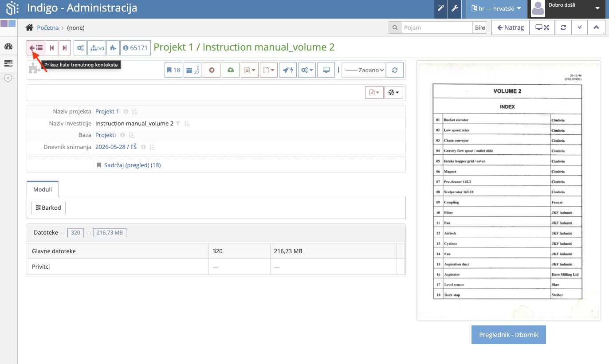This screenshot has height=364, width=609.
Task: Expand all with double chevron down
Action: tap(580, 27)
